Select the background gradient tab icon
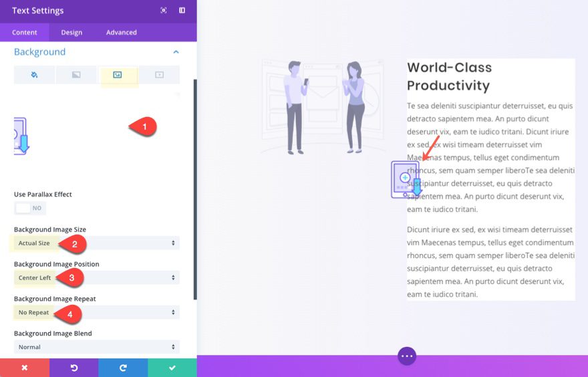588x377 pixels. 76,75
